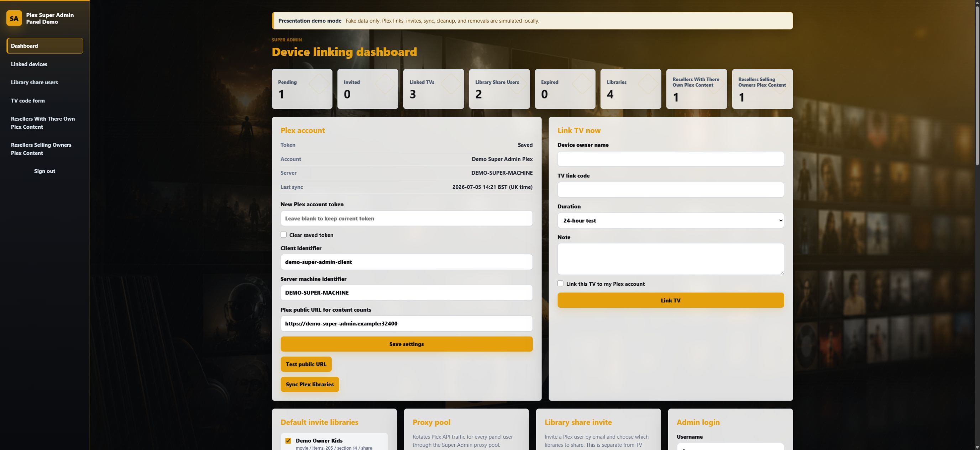Image resolution: width=980 pixels, height=450 pixels.
Task: Open Linked devices in sidebar
Action: pos(29,64)
